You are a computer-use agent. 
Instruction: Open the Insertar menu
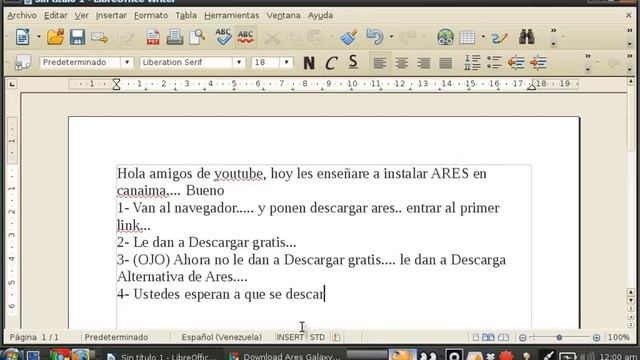pyautogui.click(x=111, y=16)
